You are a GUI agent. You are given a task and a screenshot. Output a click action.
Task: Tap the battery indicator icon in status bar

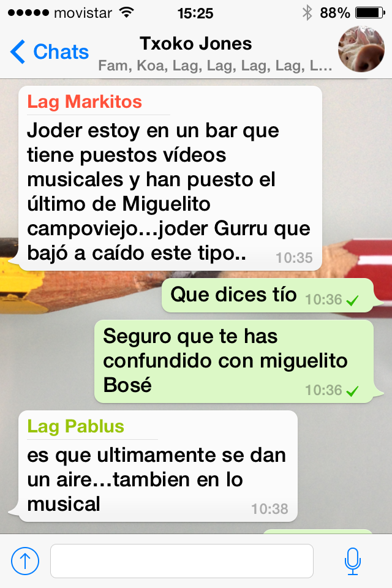point(370,13)
